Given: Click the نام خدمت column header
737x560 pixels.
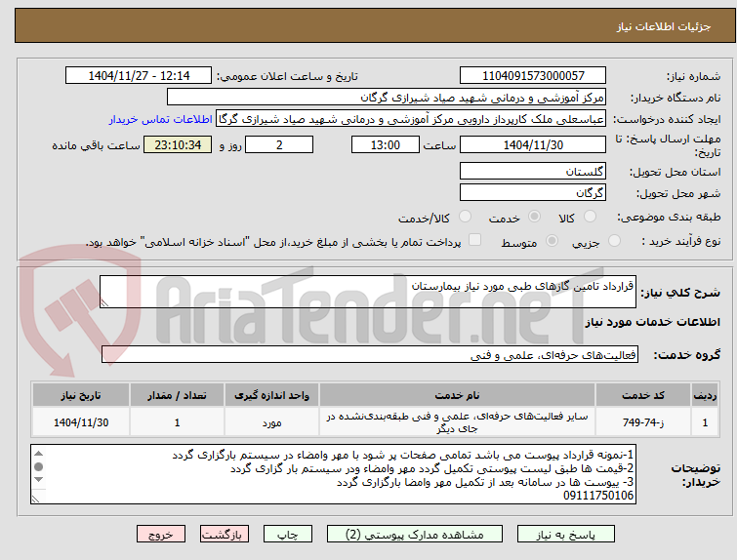Looking at the screenshot, I should pos(457,395).
